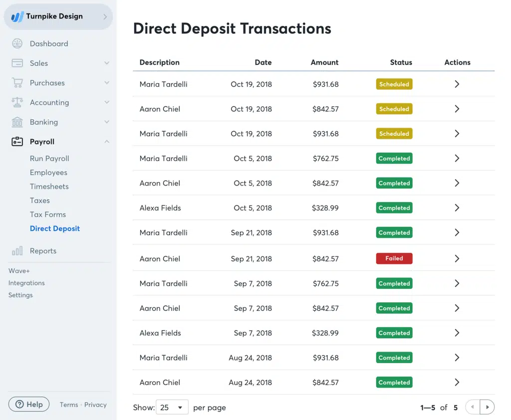Open the per page count dropdown
The height and width of the screenshot is (420, 511).
(x=172, y=408)
